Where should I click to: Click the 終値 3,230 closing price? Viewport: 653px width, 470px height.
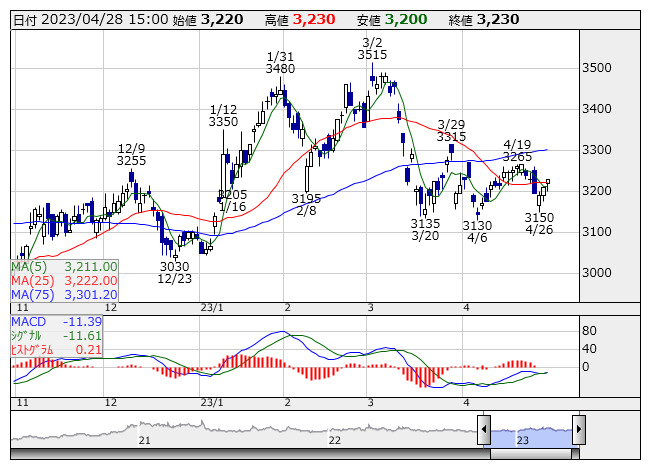coord(484,20)
